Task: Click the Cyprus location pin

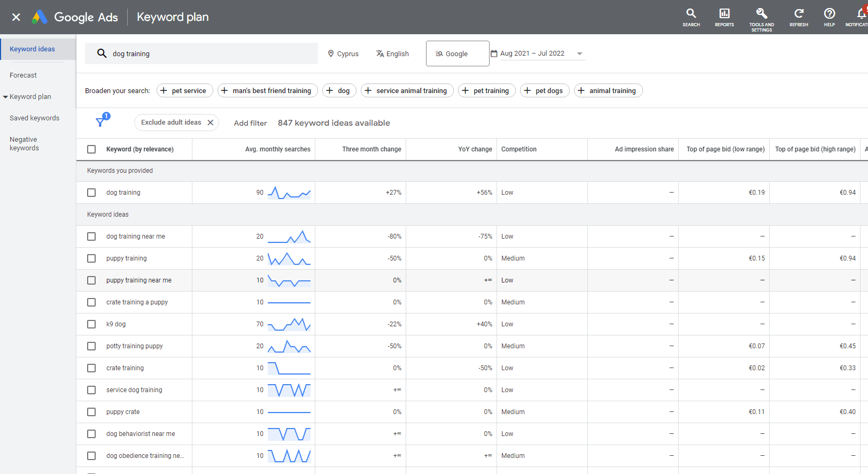Action: pos(331,53)
